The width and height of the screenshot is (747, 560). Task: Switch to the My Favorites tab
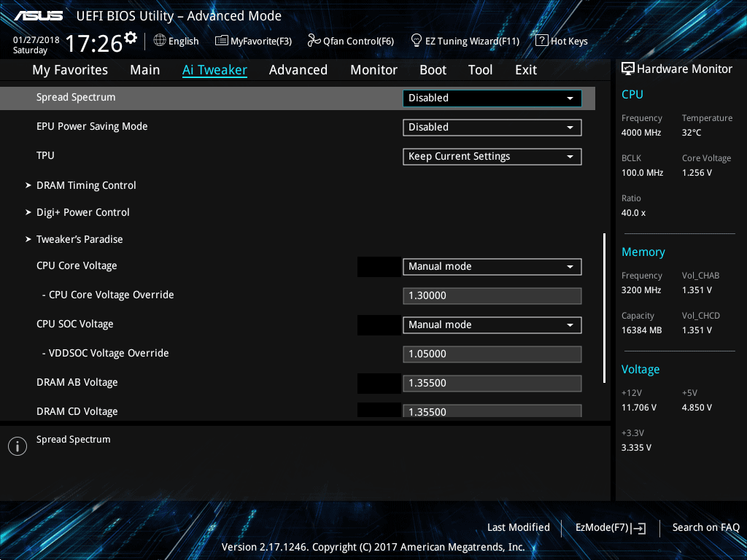tap(70, 70)
